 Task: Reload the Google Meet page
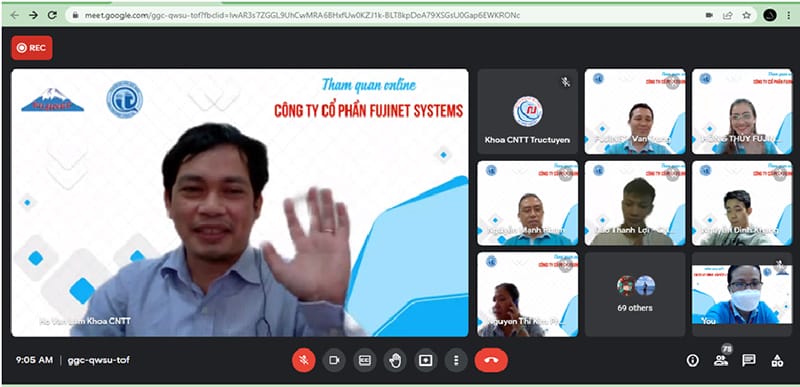pyautogui.click(x=52, y=15)
